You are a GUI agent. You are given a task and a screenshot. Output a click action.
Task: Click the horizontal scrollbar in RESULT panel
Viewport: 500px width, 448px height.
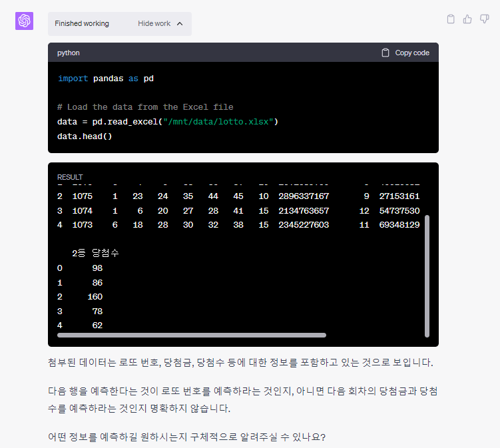pos(192,335)
